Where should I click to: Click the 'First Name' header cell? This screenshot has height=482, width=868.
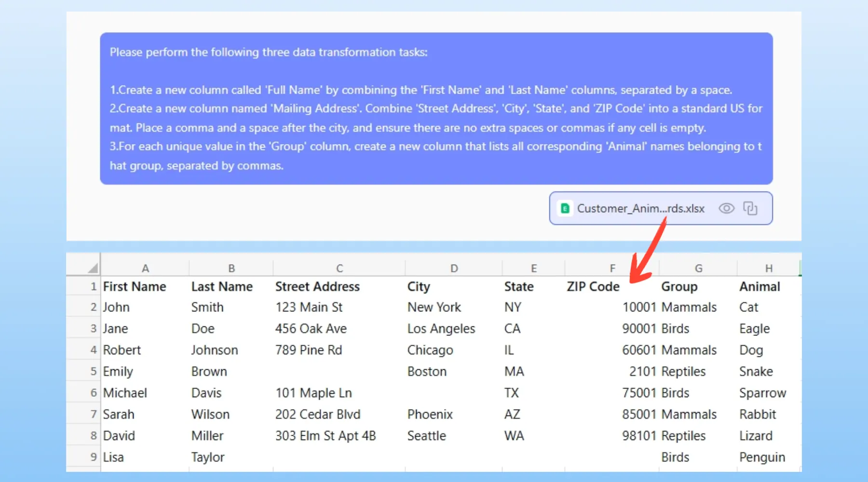click(135, 287)
